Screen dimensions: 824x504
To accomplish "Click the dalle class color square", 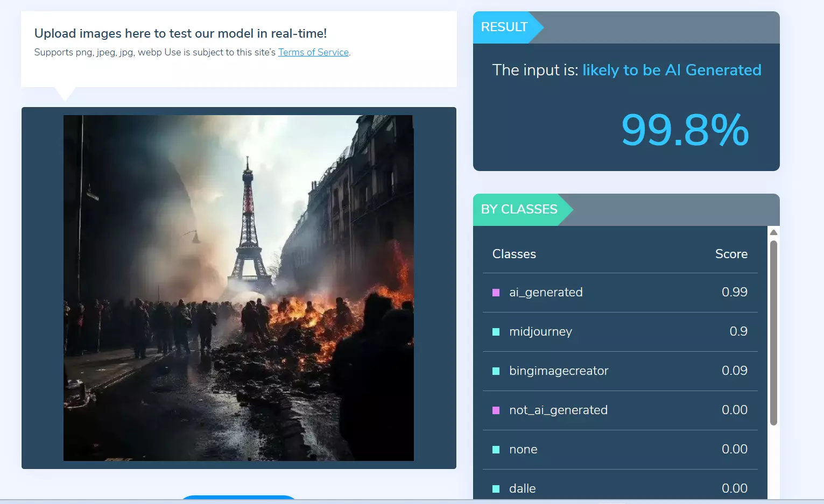I will click(x=496, y=489).
